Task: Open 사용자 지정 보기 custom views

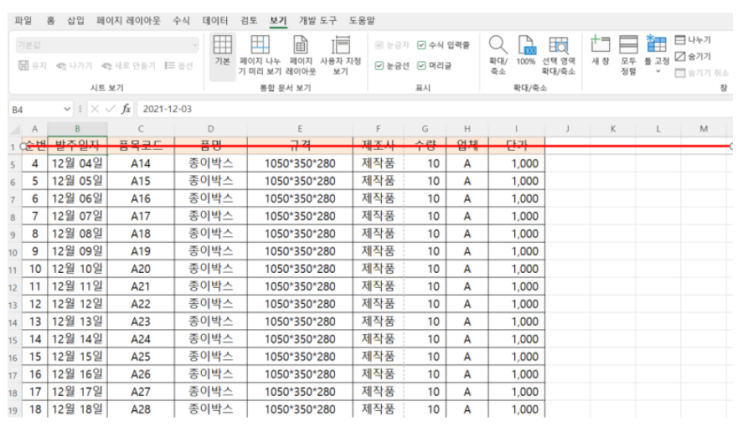Action: tap(340, 54)
